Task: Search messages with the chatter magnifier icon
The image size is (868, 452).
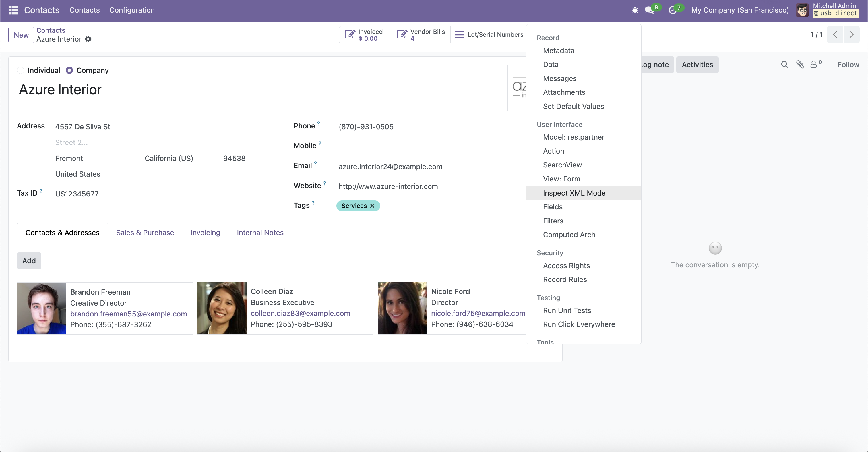Action: pyautogui.click(x=785, y=65)
